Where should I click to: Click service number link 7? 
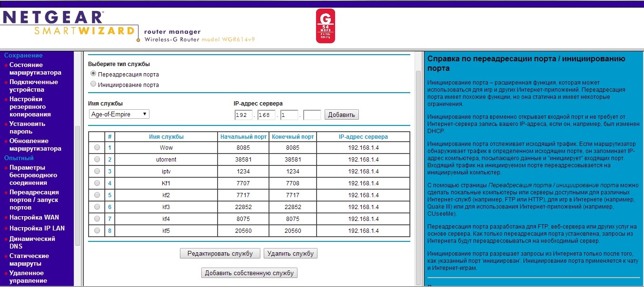tap(109, 219)
